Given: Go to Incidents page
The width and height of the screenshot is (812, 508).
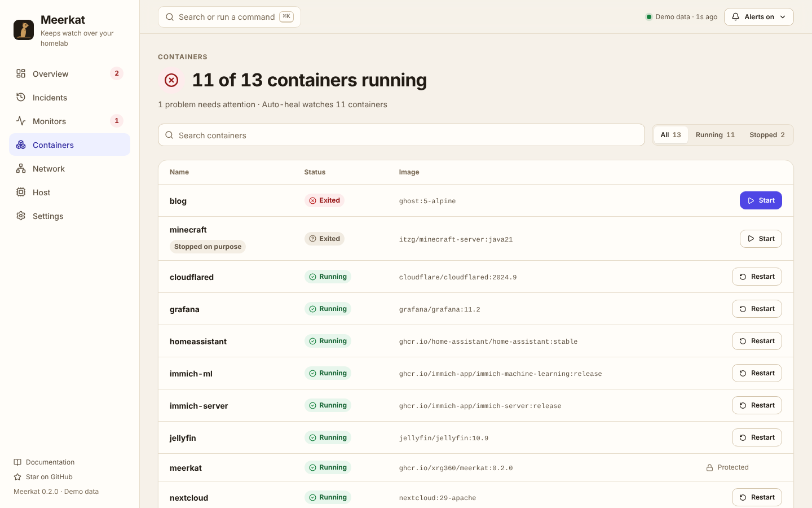Looking at the screenshot, I should [69, 97].
